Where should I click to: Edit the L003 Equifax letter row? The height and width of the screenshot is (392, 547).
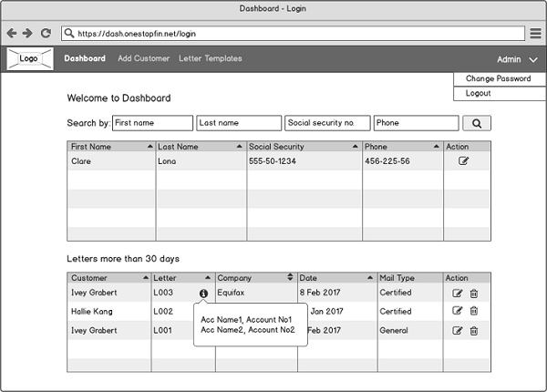458,294
